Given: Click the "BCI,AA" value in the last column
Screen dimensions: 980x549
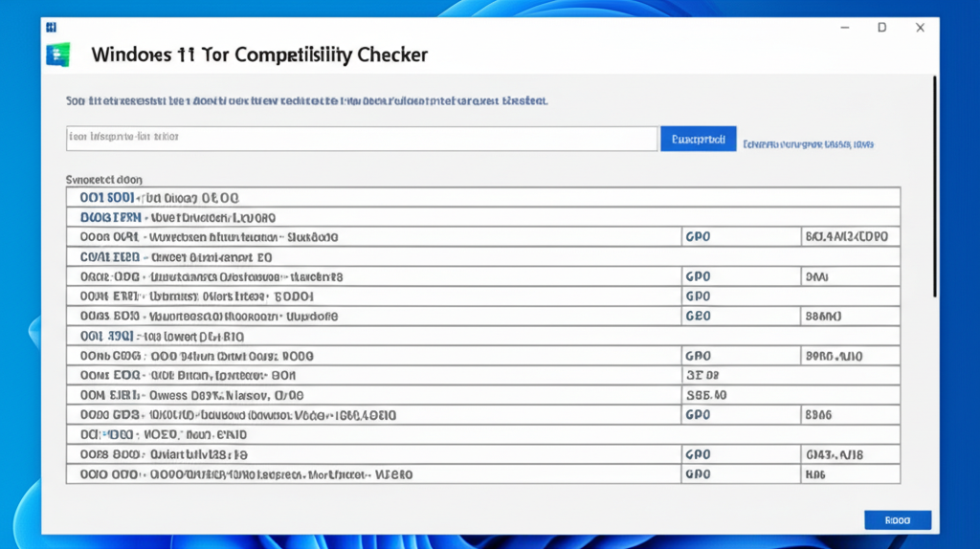Looking at the screenshot, I should click(x=848, y=236).
